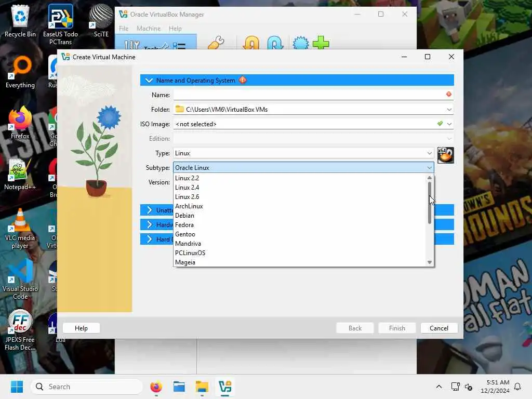Click subtype list scroll down arrow
The image size is (532, 399).
point(430,262)
